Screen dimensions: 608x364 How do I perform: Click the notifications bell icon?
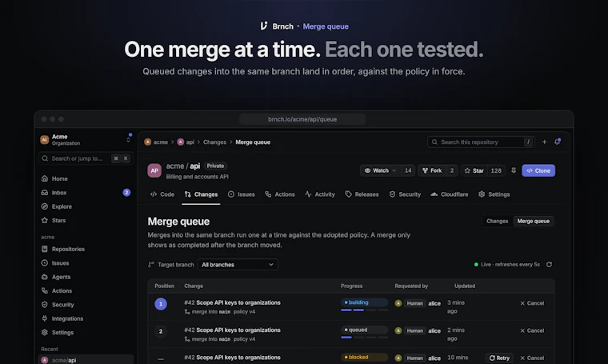tap(558, 142)
